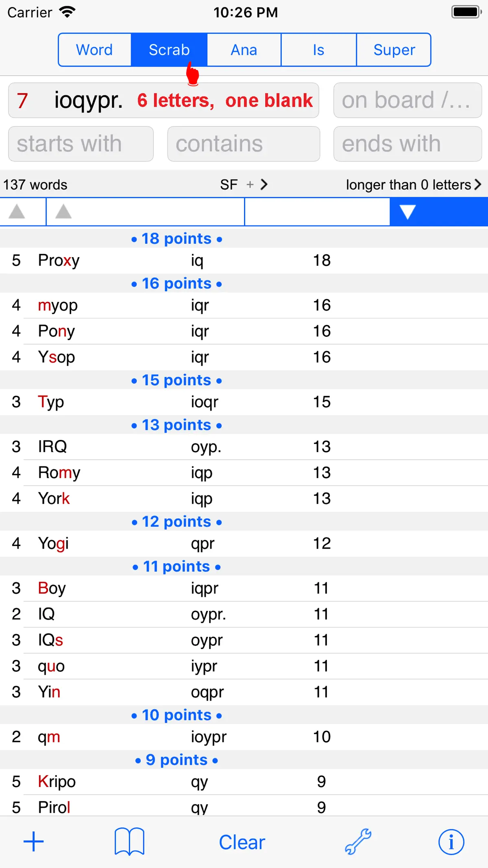Switch to the Word tab
The width and height of the screenshot is (488, 868).
pyautogui.click(x=94, y=50)
